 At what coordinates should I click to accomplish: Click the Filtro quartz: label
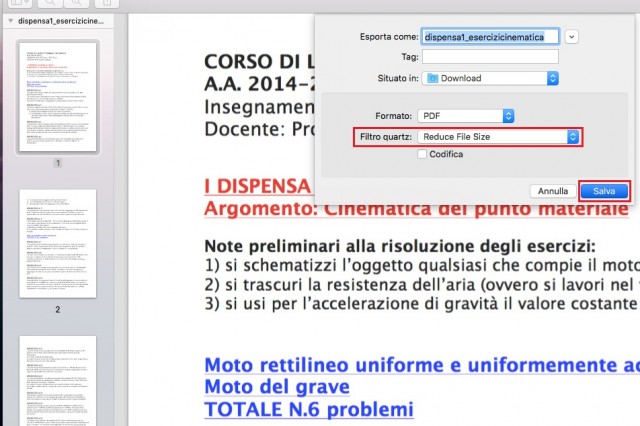click(x=386, y=137)
